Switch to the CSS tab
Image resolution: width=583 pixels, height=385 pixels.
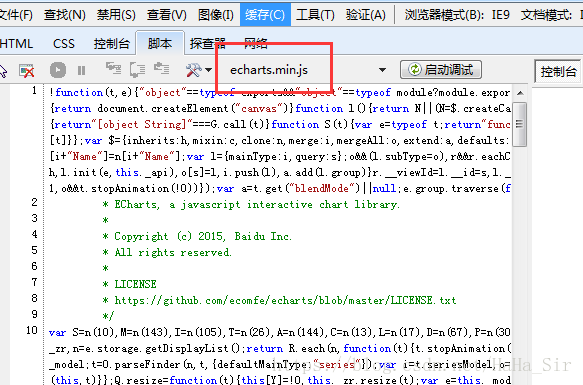pos(64,44)
